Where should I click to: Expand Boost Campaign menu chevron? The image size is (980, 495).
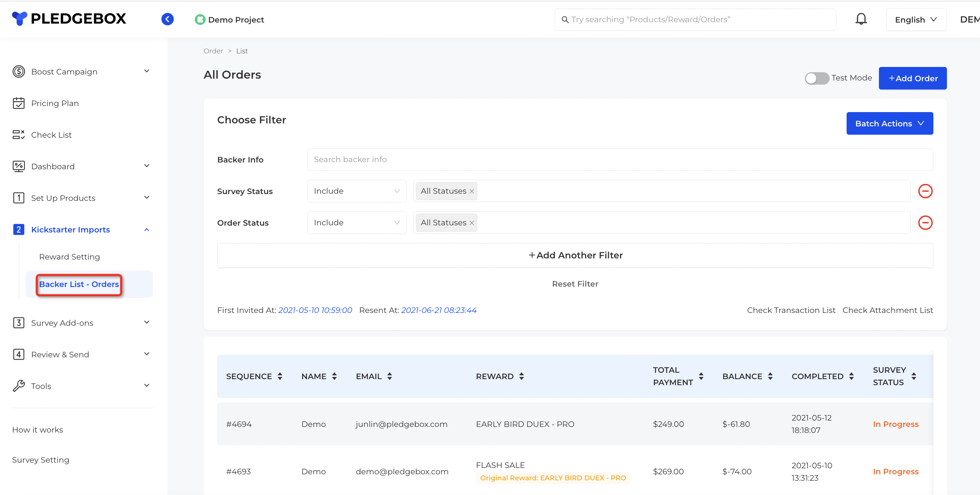[x=147, y=71]
